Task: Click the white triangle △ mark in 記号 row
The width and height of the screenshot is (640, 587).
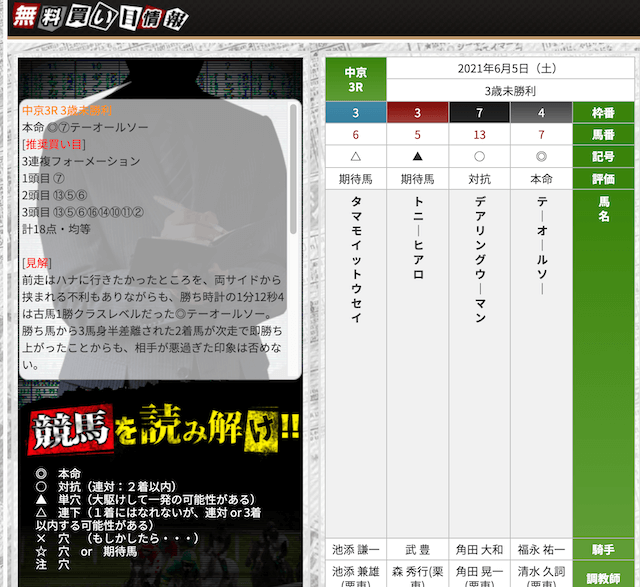Action: pyautogui.click(x=356, y=156)
